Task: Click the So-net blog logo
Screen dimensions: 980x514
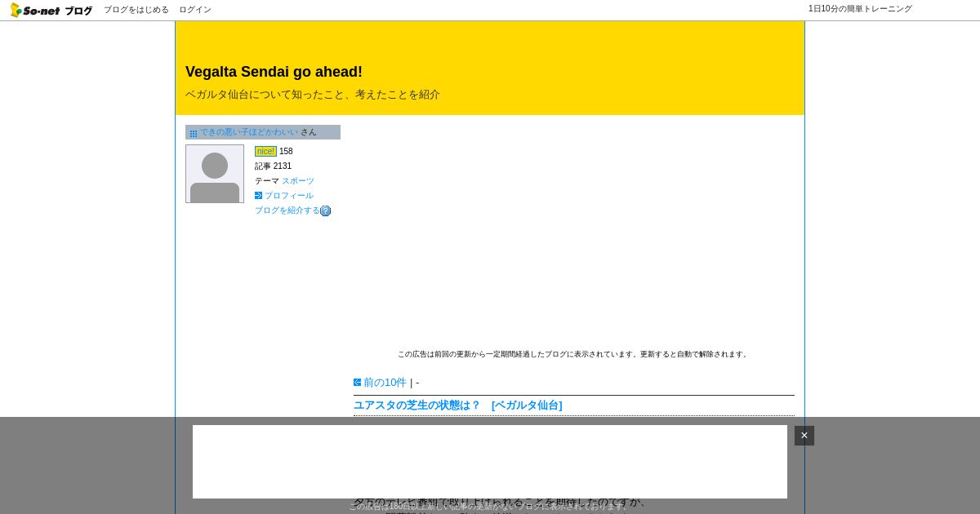Action: click(51, 10)
